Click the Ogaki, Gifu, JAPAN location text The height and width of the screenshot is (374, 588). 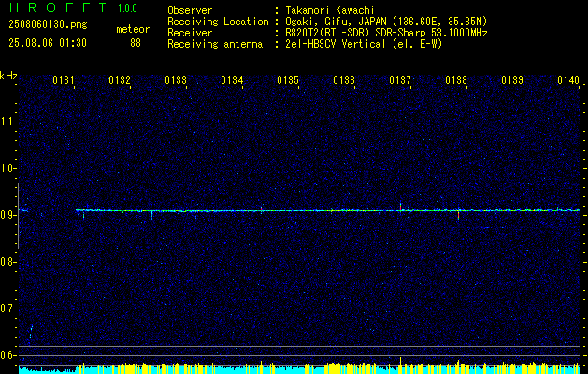(386, 22)
